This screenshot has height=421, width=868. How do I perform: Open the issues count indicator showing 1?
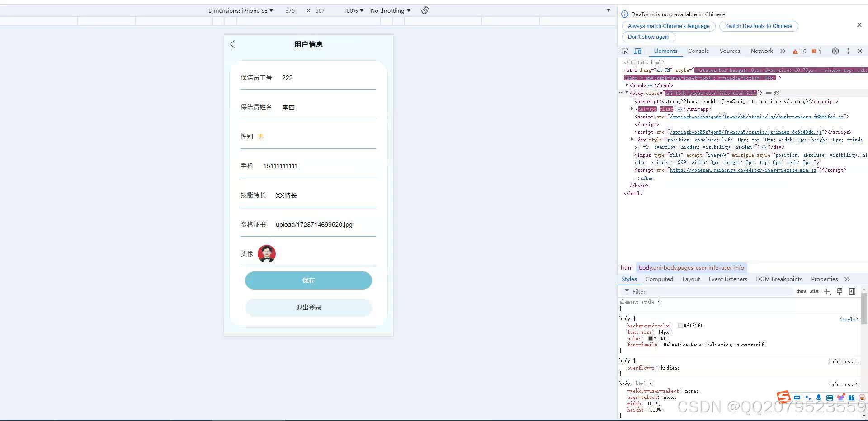click(x=816, y=51)
